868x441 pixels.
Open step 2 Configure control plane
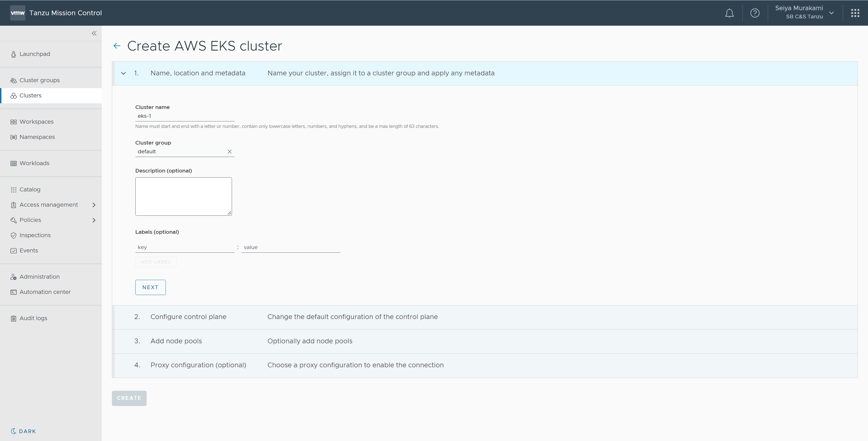188,317
